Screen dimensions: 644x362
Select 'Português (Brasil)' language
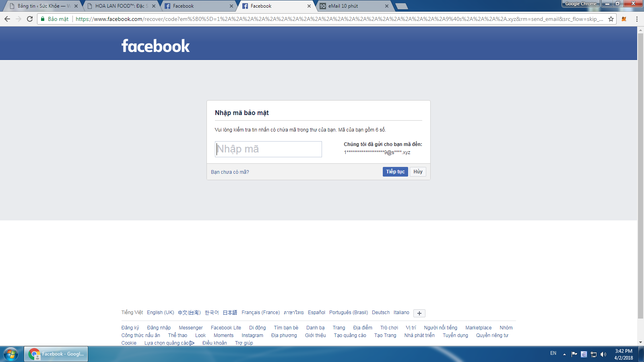point(349,313)
